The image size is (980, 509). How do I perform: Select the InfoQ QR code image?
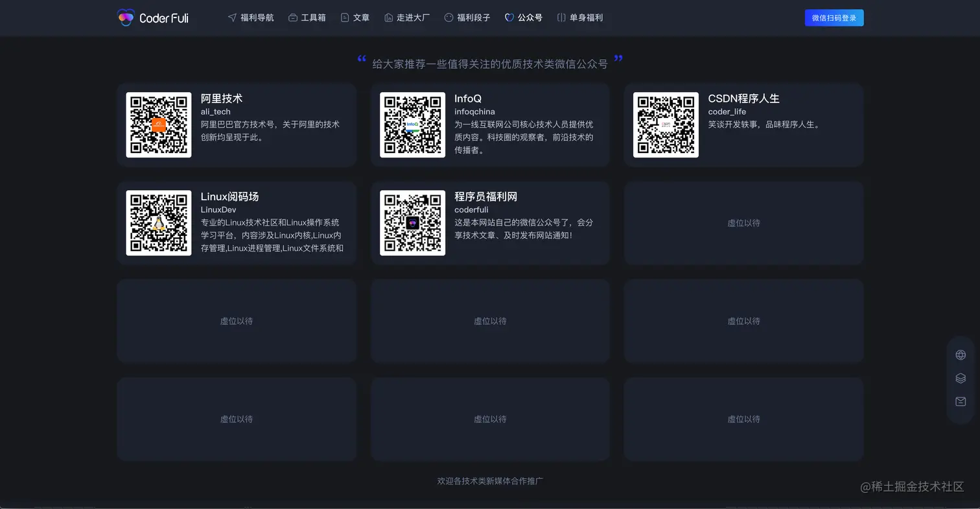click(x=412, y=124)
